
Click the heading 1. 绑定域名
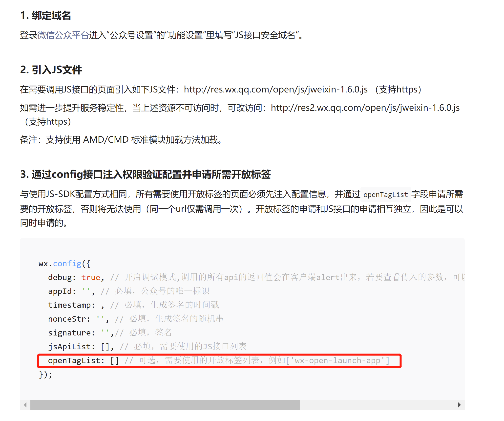pos(45,15)
